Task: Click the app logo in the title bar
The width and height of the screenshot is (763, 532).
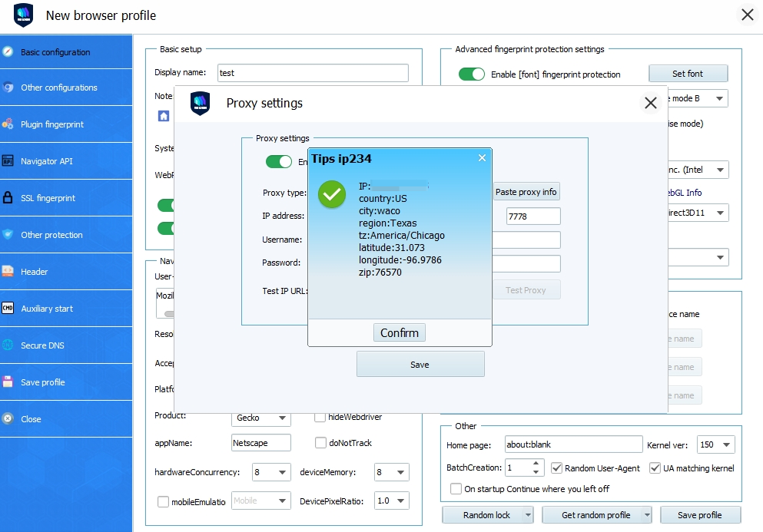Action: (x=23, y=15)
